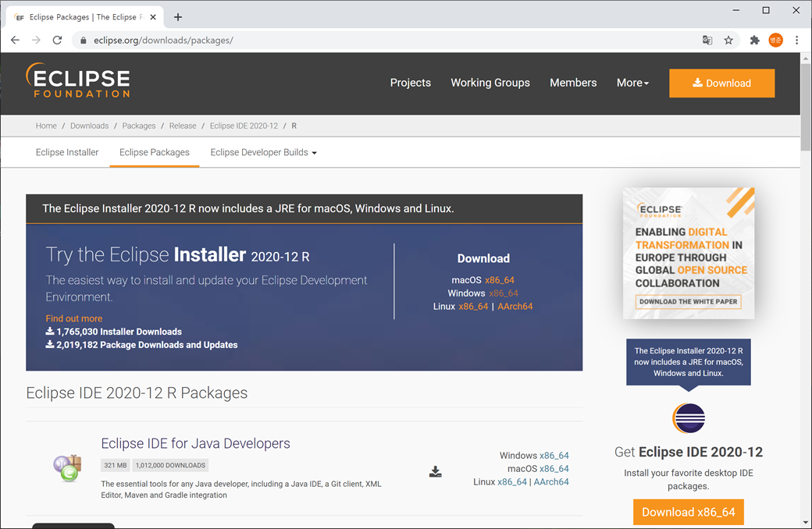Expand Eclipse Developer Builds dropdown
The width and height of the screenshot is (812, 529).
[x=263, y=152]
